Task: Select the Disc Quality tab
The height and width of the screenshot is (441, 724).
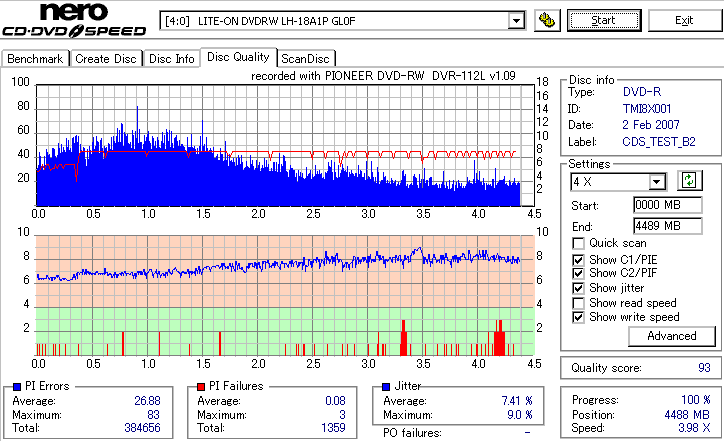Action: [238, 57]
